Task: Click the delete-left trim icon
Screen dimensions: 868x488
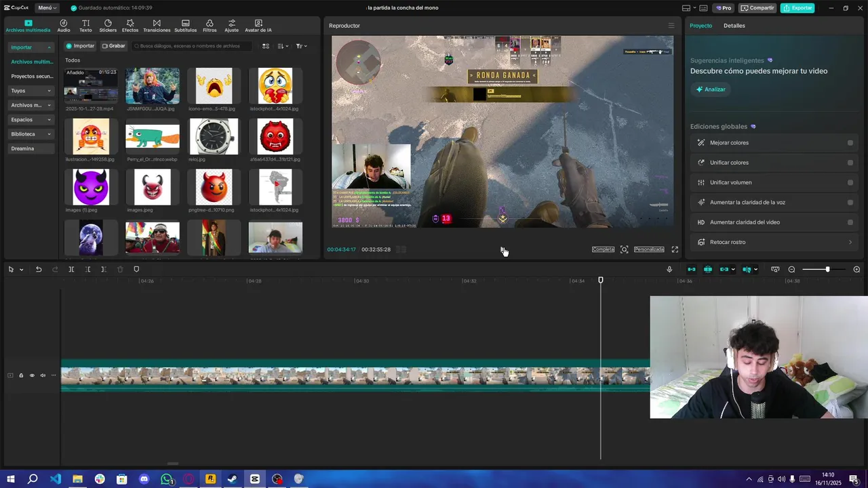Action: coord(87,269)
